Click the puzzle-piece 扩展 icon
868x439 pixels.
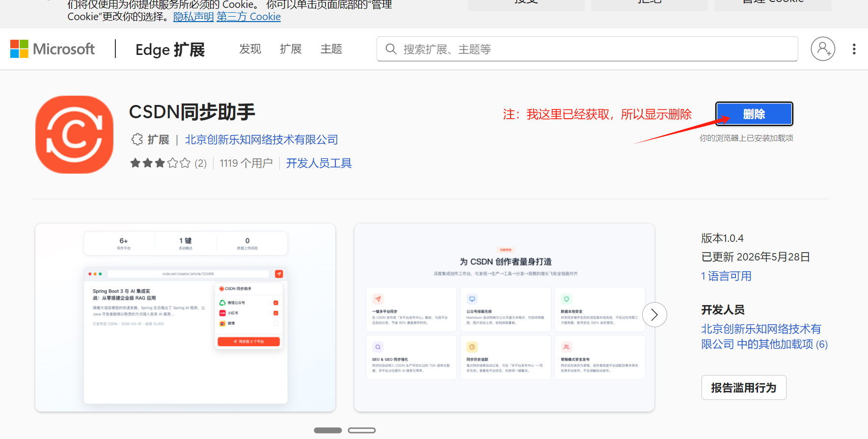point(137,140)
